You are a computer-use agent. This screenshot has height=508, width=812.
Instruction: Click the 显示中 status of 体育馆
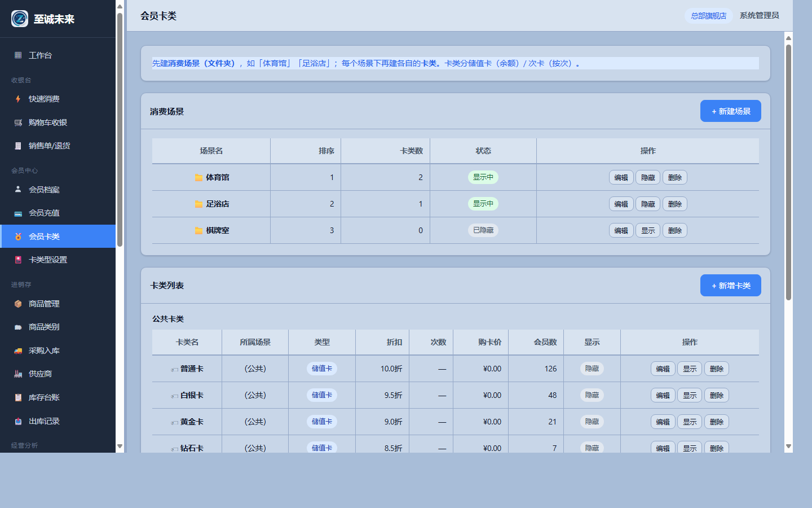coord(483,177)
